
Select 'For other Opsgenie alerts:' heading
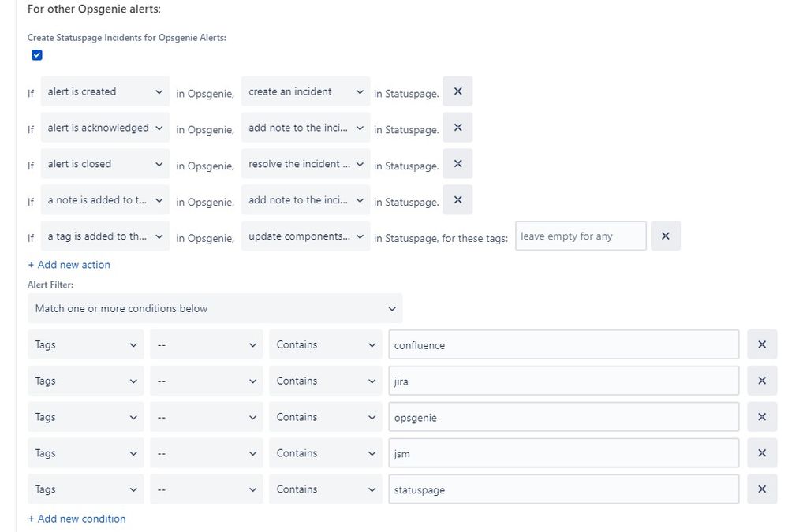click(94, 9)
